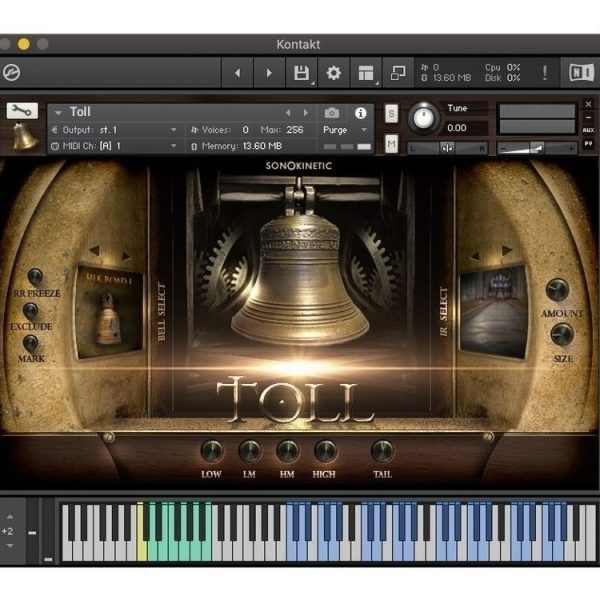Go to previous item with left arrow in toolbar

pyautogui.click(x=237, y=73)
